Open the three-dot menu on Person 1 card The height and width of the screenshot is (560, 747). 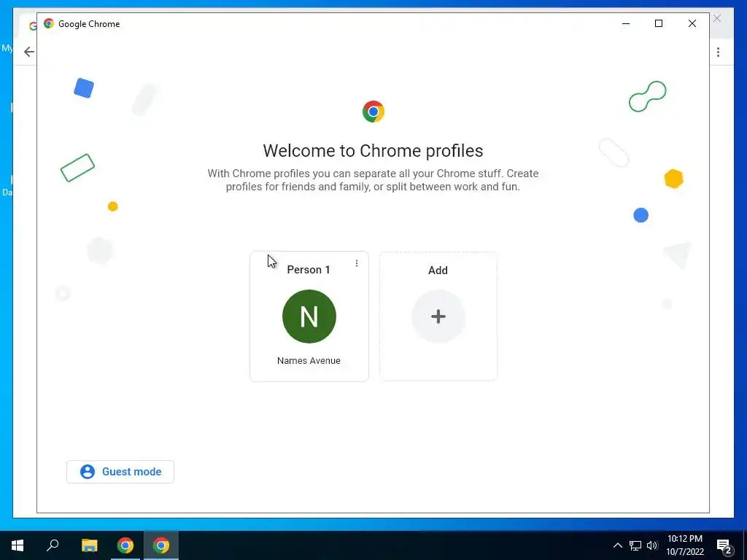pyautogui.click(x=356, y=263)
